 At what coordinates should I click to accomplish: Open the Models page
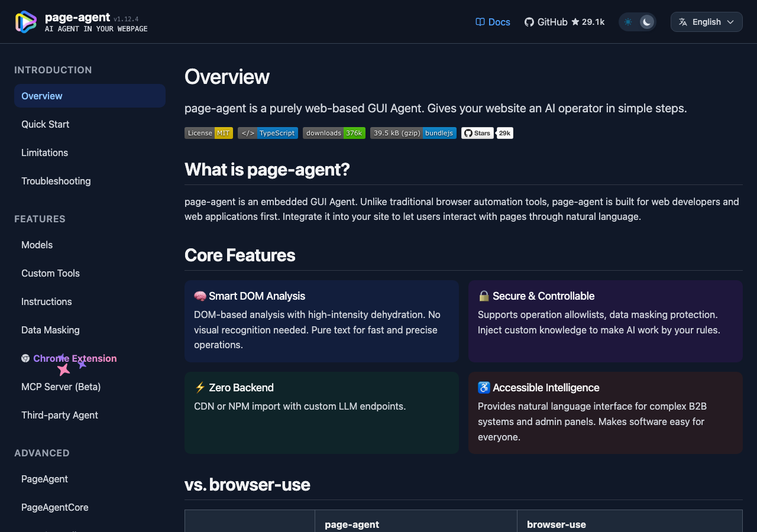pyautogui.click(x=90, y=245)
